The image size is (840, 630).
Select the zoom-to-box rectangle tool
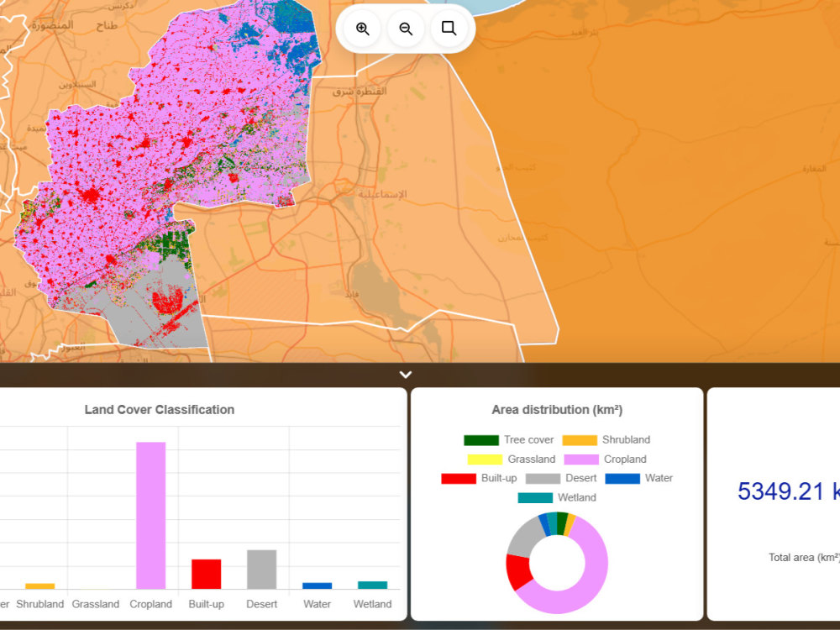click(x=449, y=29)
